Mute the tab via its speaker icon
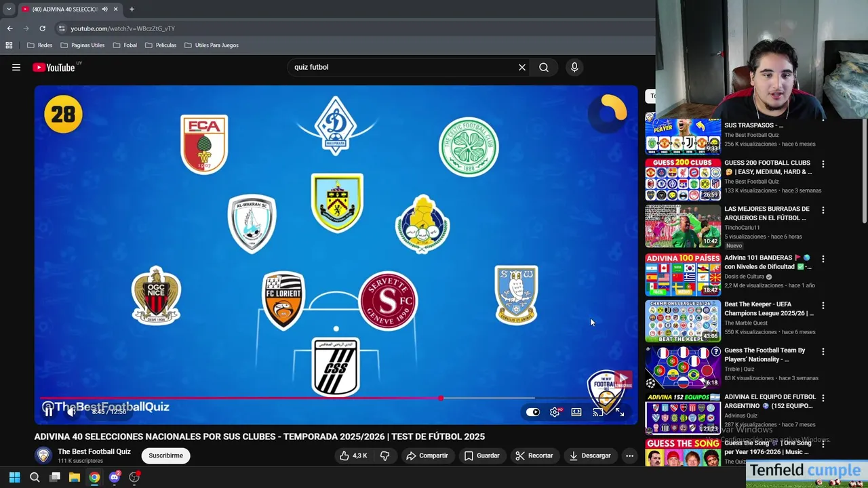 point(104,9)
